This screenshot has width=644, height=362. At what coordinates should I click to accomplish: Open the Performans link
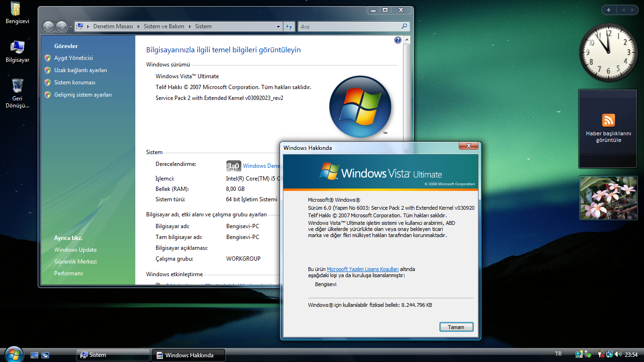[68, 273]
